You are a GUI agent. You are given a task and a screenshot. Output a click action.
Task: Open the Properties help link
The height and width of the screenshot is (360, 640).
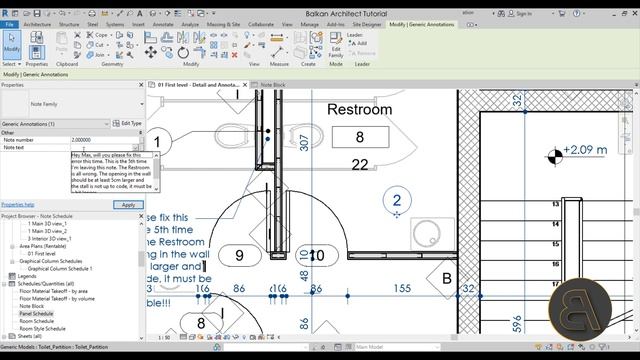coord(18,205)
